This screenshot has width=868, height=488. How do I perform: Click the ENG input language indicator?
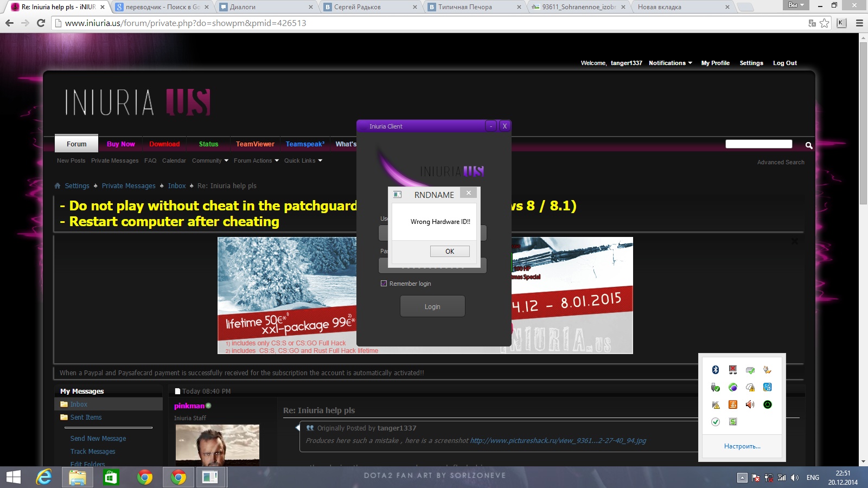813,478
